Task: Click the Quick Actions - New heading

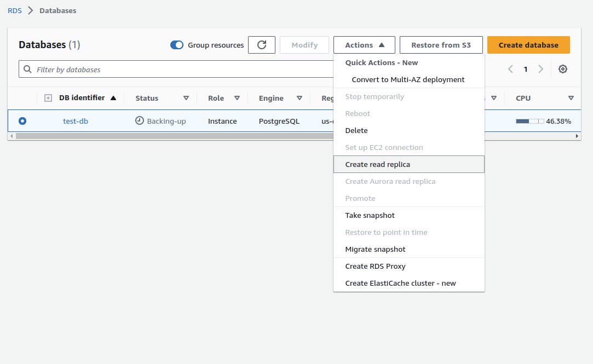Action: pyautogui.click(x=381, y=63)
